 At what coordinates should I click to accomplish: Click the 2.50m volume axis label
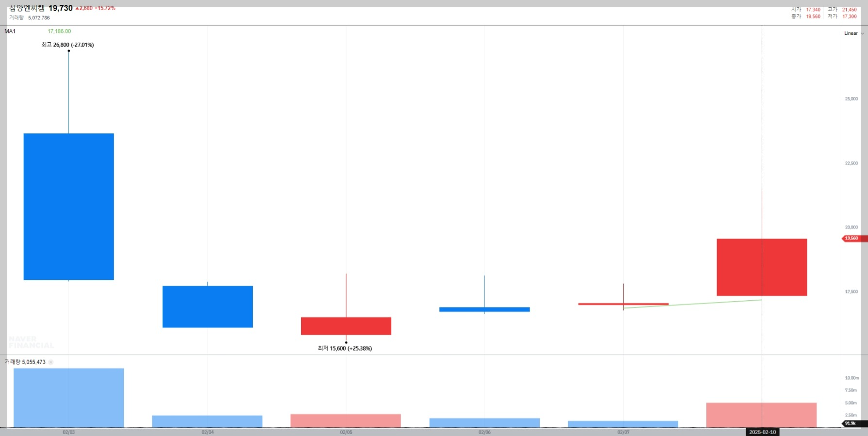(851, 415)
